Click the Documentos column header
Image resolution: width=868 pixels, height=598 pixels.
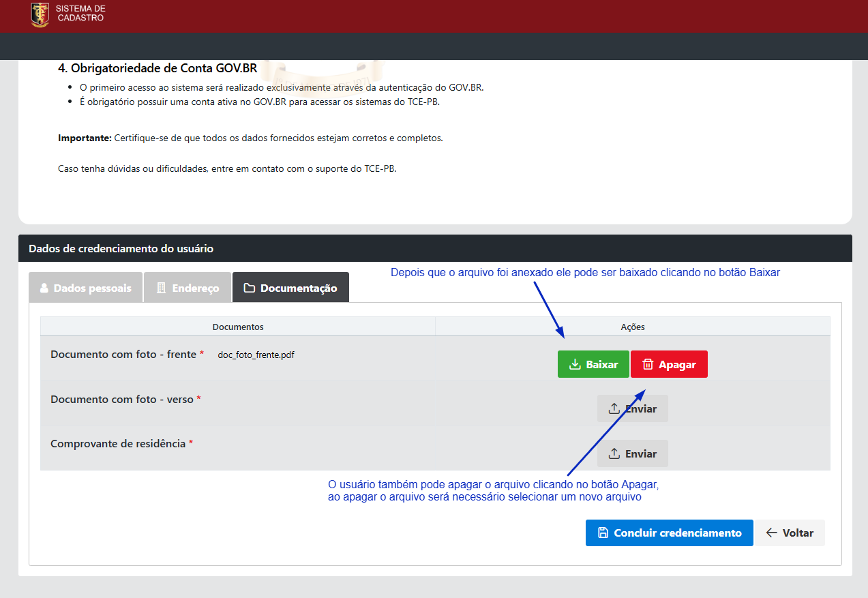click(238, 327)
